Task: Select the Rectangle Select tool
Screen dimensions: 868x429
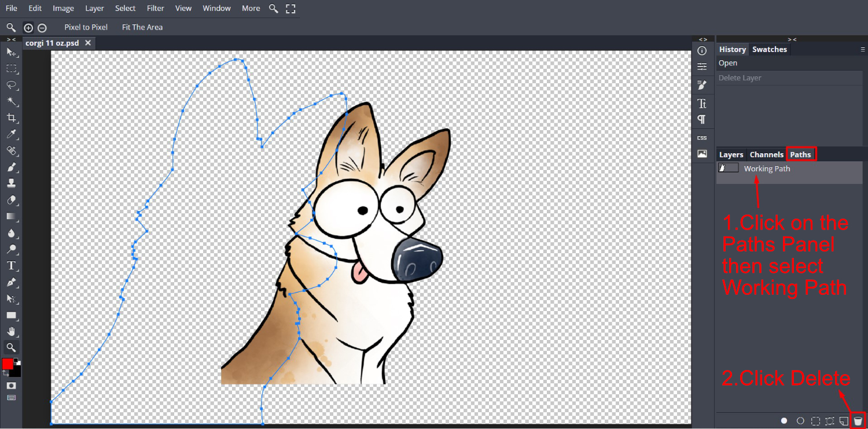Action: pos(11,68)
